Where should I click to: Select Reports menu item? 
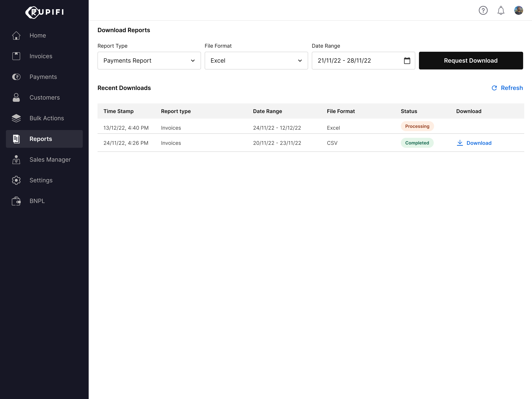point(44,139)
